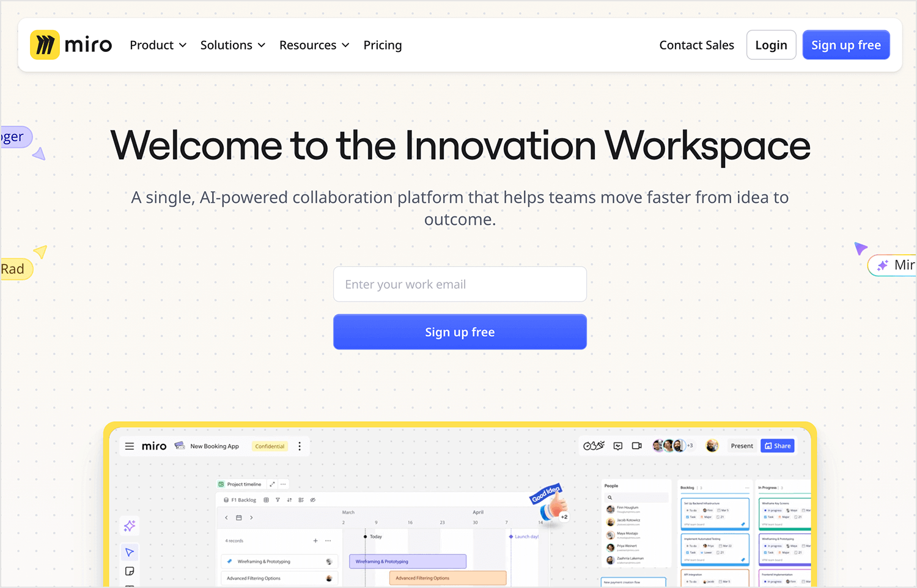Open the Implement Automated Testing card
The height and width of the screenshot is (588, 917).
[715, 549]
